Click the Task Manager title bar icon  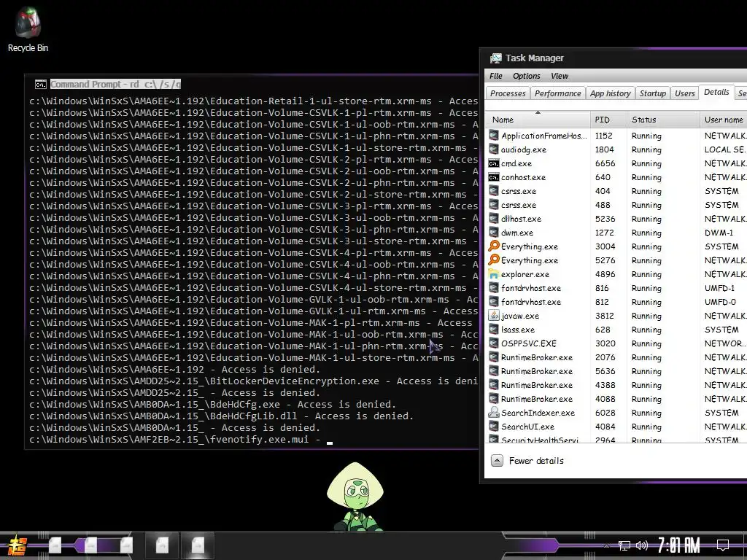[x=496, y=58]
